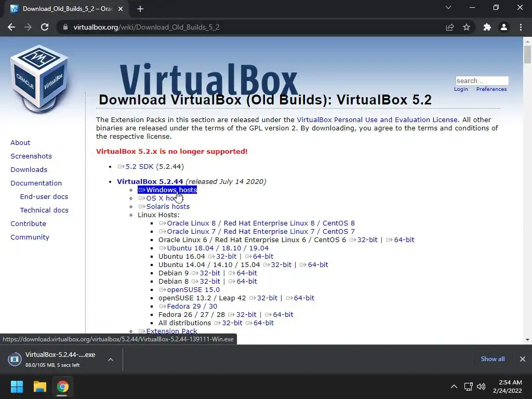Download Ubuntu 18.04 / 18.10 / 19.04 package
The image size is (532, 399).
point(214,248)
